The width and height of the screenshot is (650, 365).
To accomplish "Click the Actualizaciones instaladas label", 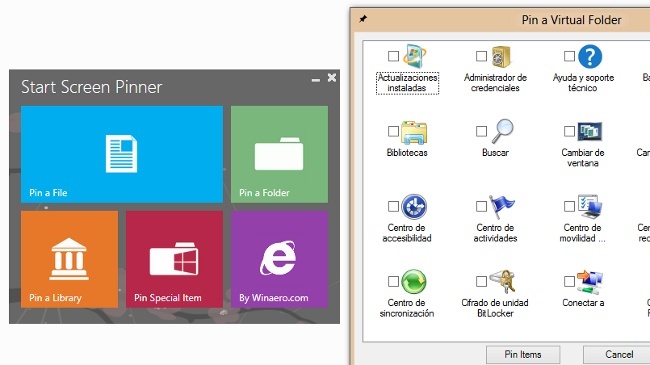I will [x=407, y=83].
